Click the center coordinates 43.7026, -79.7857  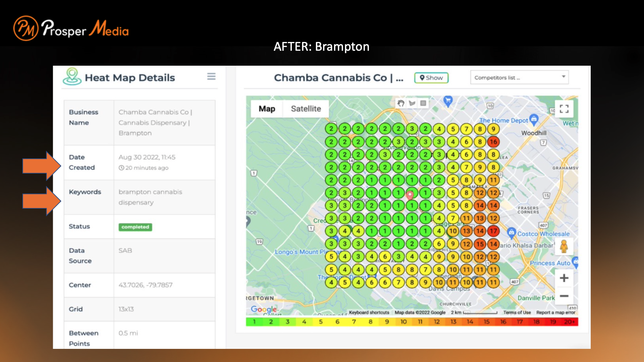point(146,285)
